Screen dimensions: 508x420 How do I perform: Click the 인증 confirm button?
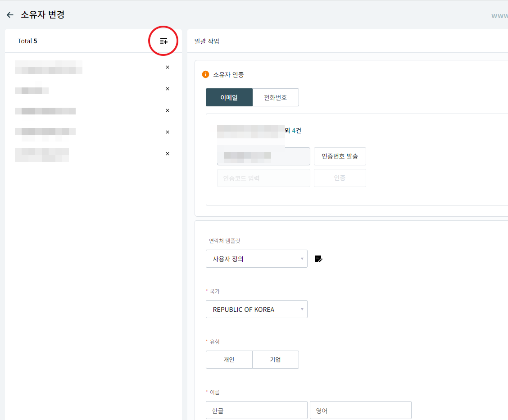pos(340,178)
